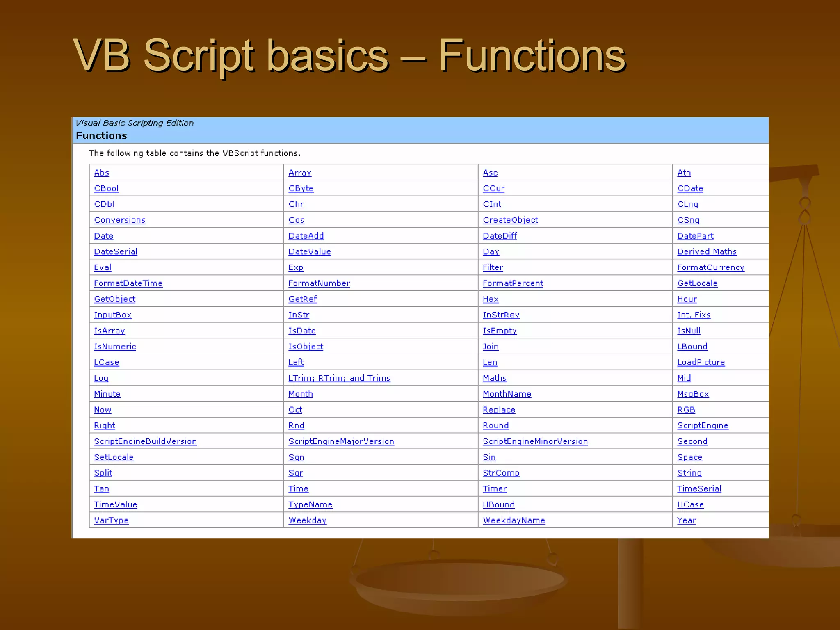Open the LoadPicture link

point(701,362)
